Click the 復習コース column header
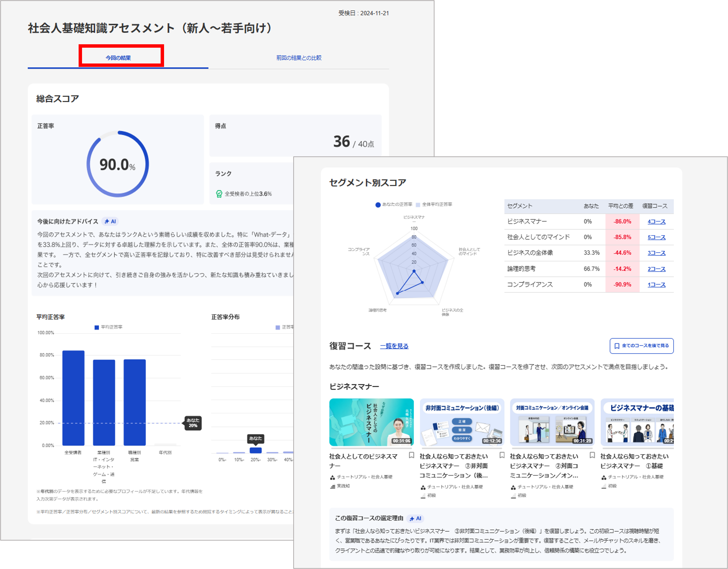Image resolution: width=728 pixels, height=569 pixels. click(x=655, y=206)
